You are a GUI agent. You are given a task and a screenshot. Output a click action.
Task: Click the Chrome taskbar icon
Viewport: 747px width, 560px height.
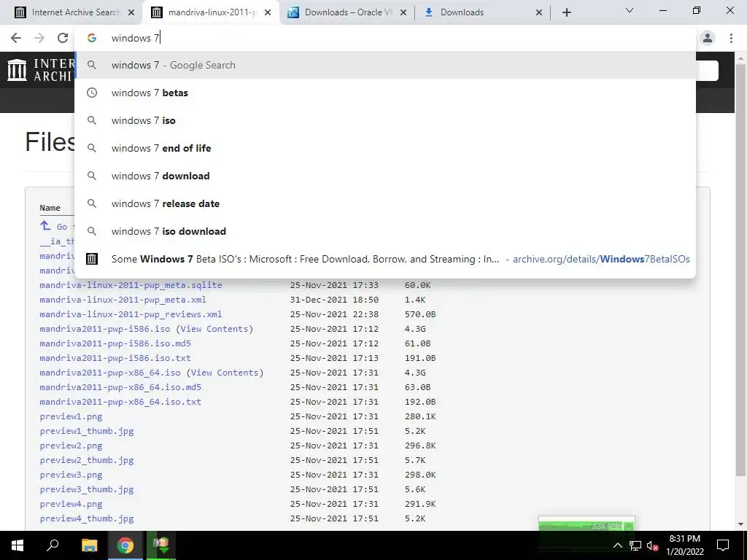click(x=125, y=545)
